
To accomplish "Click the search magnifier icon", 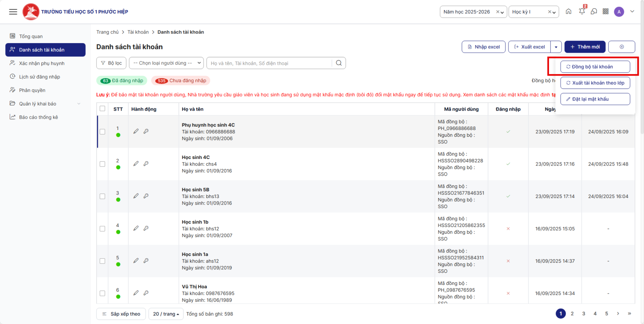I will tap(339, 63).
